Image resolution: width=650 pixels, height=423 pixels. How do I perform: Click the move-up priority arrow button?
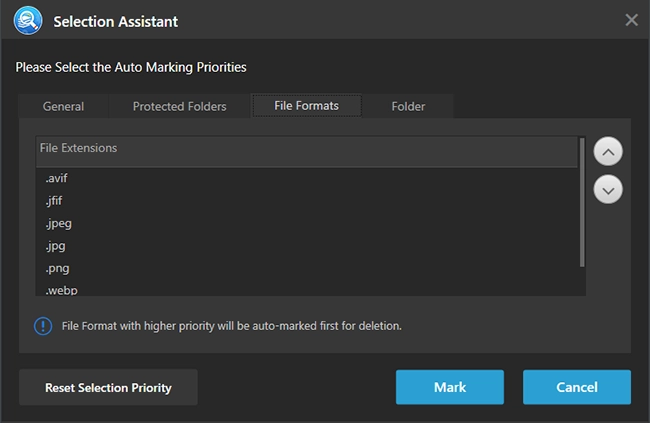608,152
